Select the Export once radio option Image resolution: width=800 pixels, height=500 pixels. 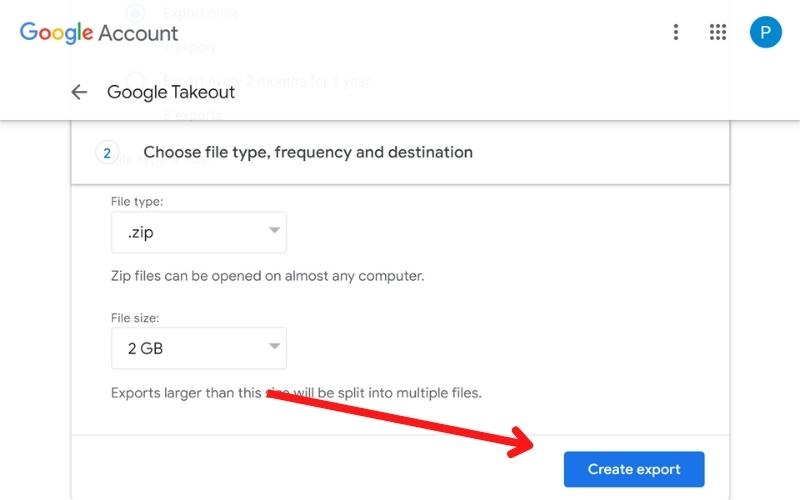(x=135, y=12)
